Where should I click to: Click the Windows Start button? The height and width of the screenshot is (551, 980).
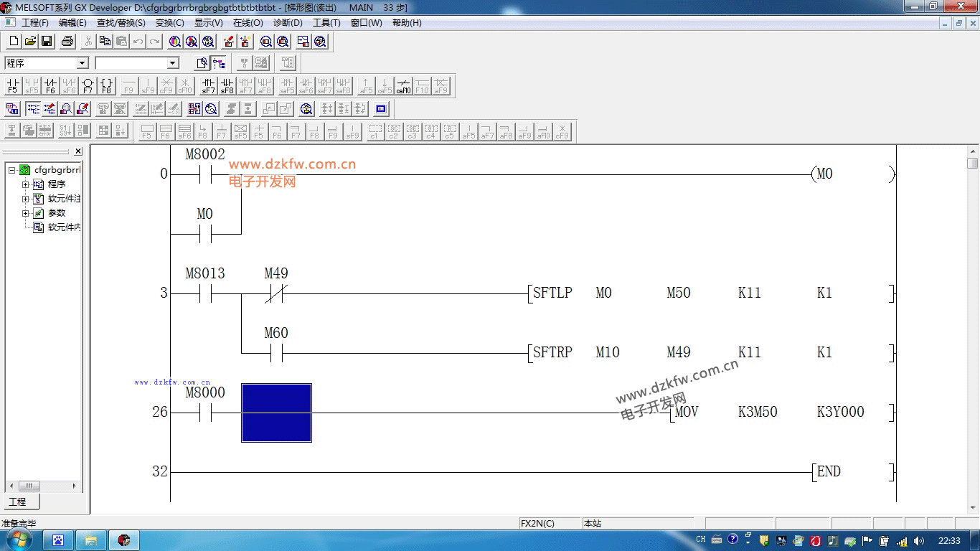click(x=19, y=540)
